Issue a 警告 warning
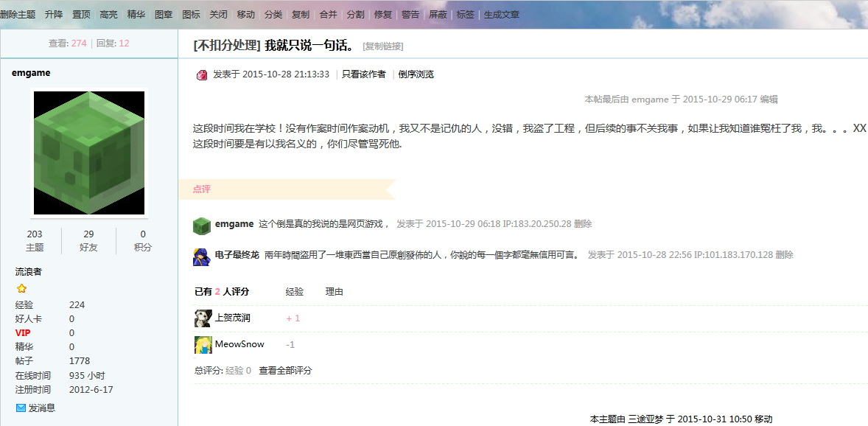868x426 pixels. coord(410,15)
